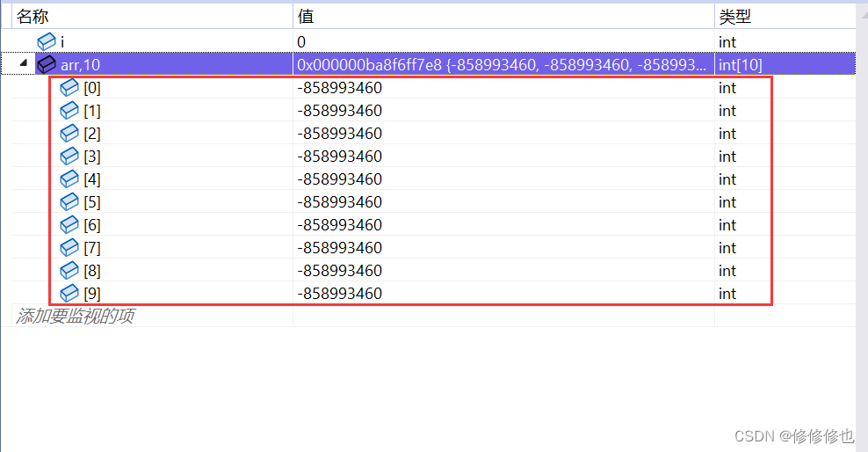Click the cube icon for element [4]

(69, 179)
